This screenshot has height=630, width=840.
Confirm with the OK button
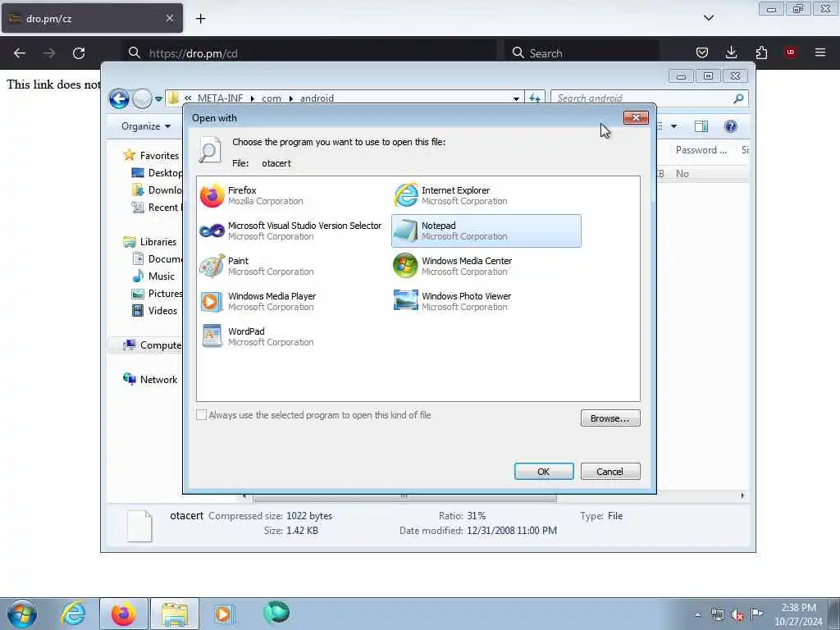(544, 472)
